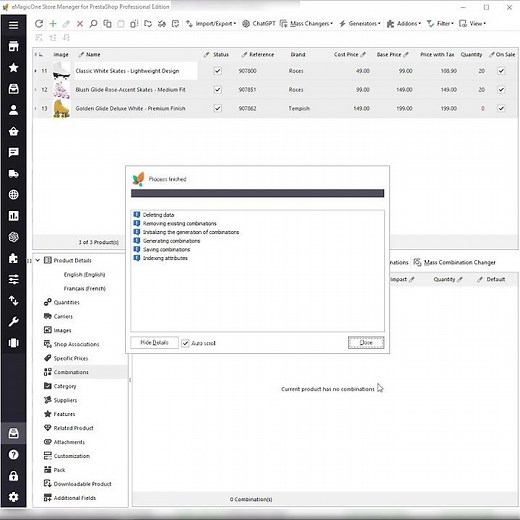Open the Mass Combination Changer
520x520 pixels.
[x=455, y=263]
